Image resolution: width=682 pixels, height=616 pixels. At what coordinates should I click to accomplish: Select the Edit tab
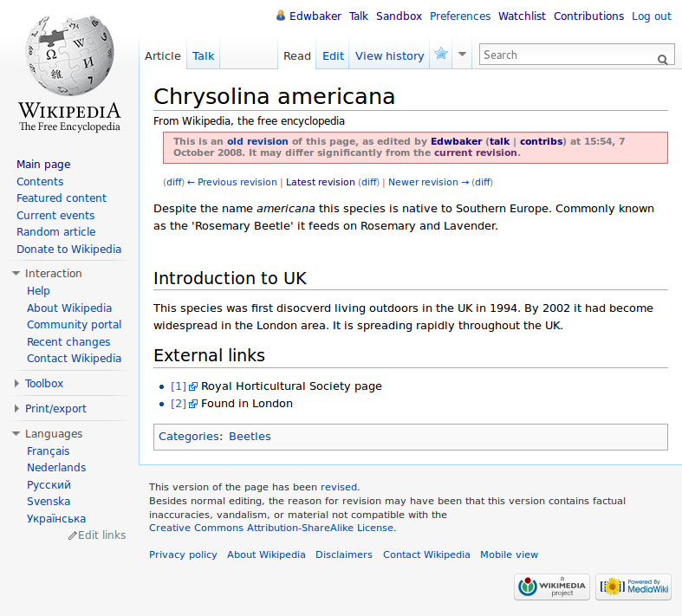tap(333, 55)
